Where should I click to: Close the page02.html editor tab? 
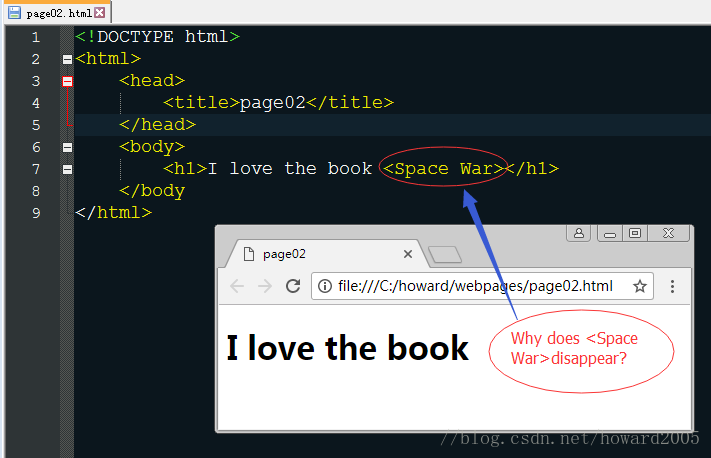point(100,13)
